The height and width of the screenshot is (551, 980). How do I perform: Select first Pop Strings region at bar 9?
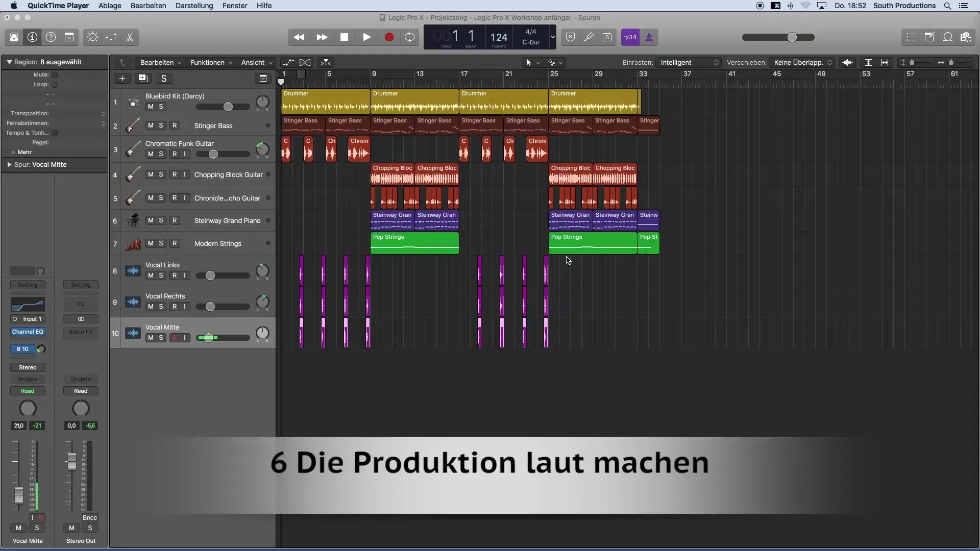point(414,243)
